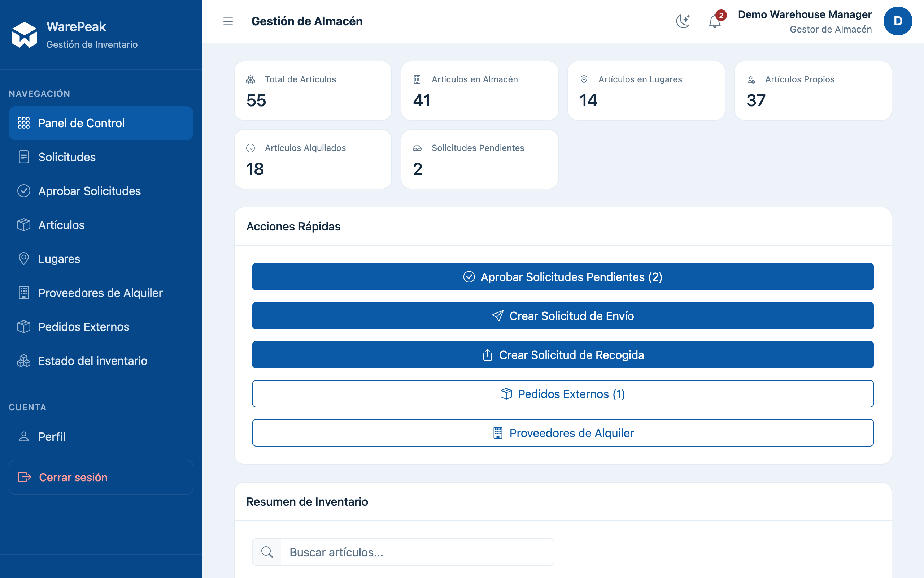Click the Artículos Propios 37 card
Image resolution: width=924 pixels, height=578 pixels.
[813, 91]
